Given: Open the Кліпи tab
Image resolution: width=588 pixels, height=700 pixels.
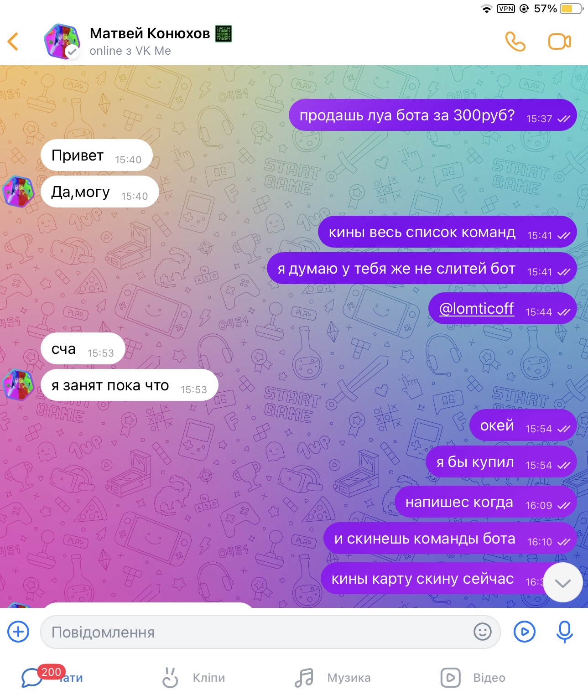Looking at the screenshot, I should pyautogui.click(x=194, y=678).
